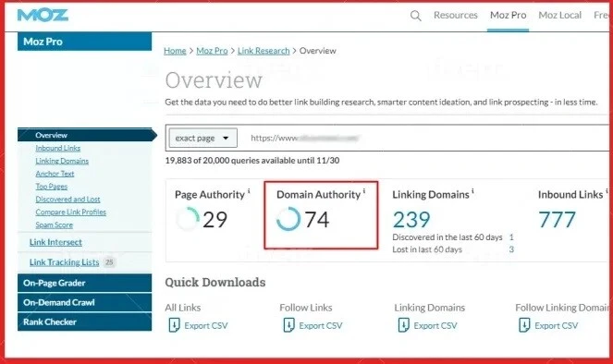Go to Link Research breadcrumb

[264, 51]
